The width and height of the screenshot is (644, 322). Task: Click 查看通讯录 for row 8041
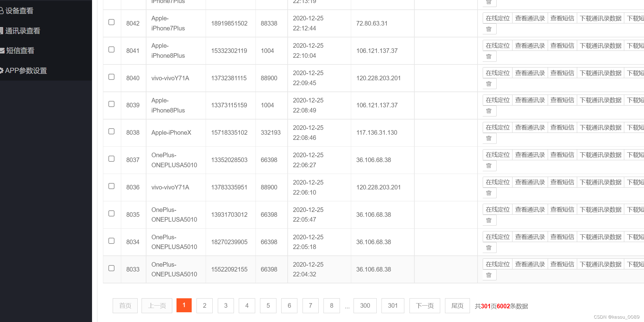coord(530,46)
